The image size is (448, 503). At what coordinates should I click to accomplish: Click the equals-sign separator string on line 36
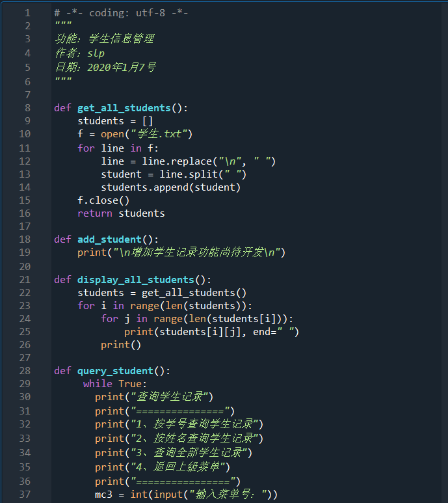(183, 482)
